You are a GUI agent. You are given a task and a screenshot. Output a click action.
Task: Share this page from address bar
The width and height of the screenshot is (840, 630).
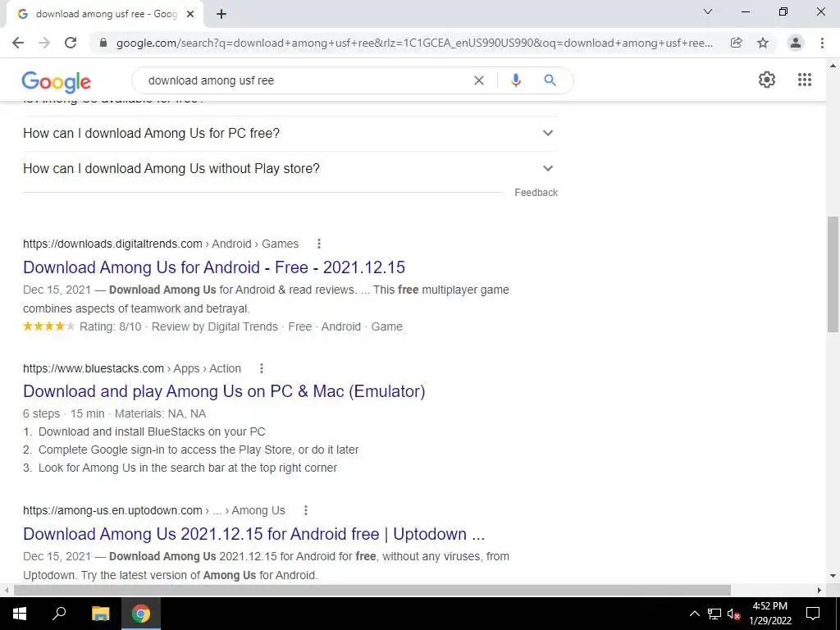pos(737,43)
